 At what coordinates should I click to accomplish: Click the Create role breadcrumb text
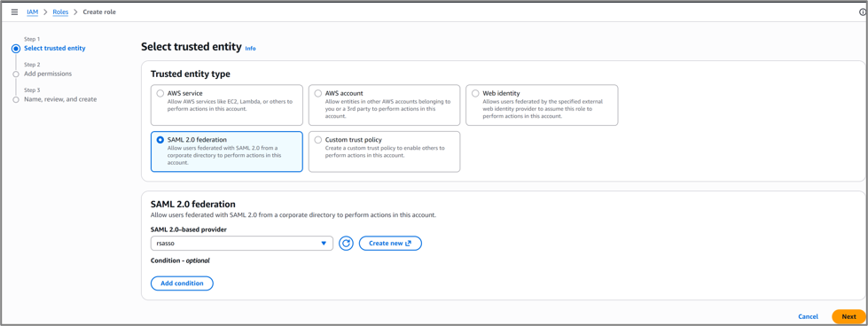(99, 12)
